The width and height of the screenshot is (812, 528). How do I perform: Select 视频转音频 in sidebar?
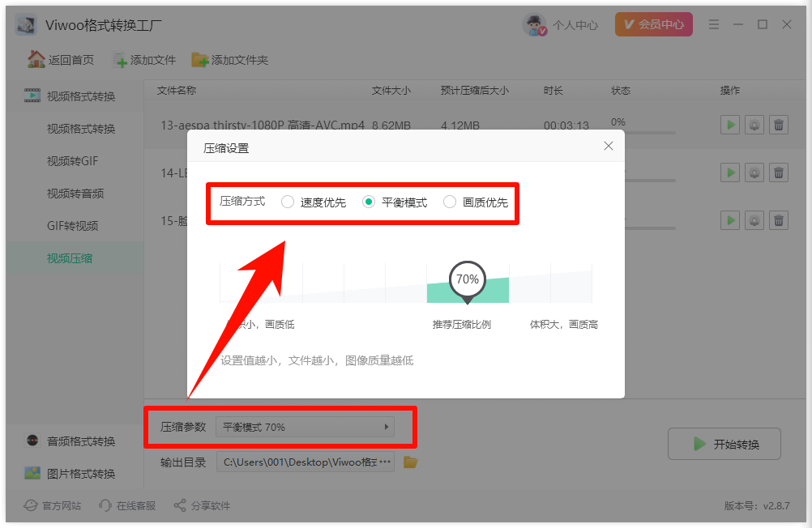[x=75, y=194]
